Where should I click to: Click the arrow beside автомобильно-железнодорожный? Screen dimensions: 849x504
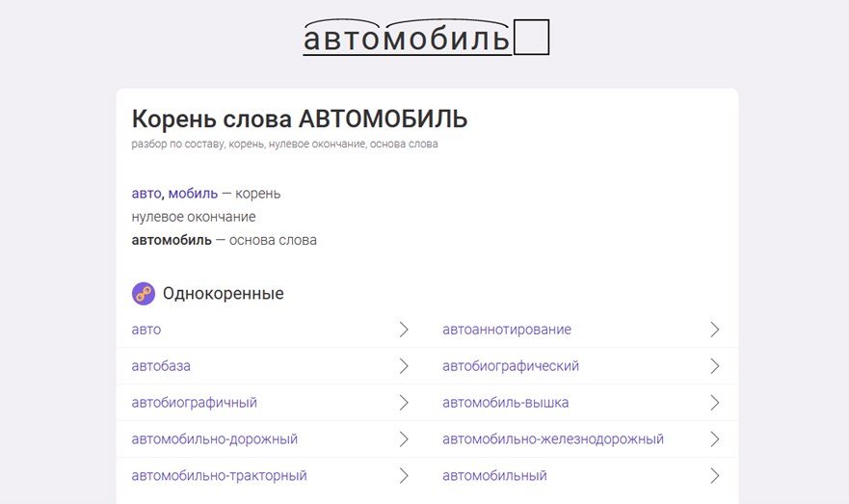pyautogui.click(x=715, y=439)
